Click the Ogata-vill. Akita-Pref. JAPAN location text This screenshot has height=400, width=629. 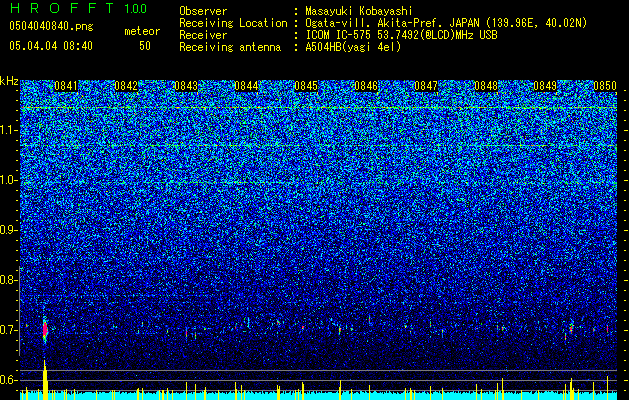click(x=446, y=23)
